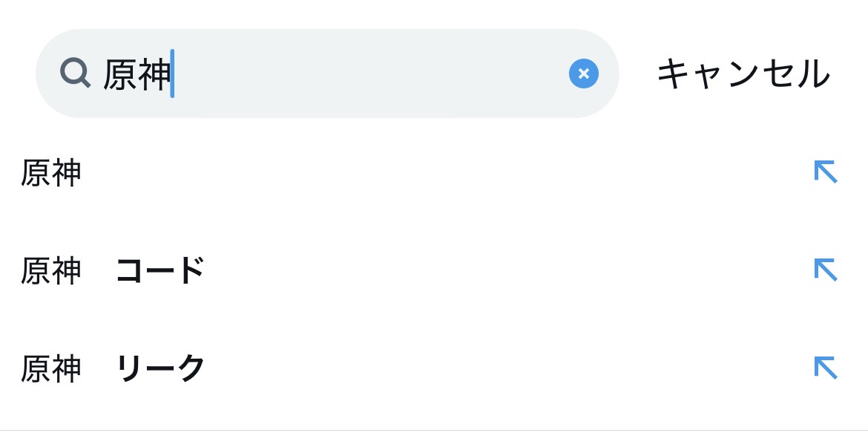Tap the キャンセル button
Image resolution: width=868 pixels, height=433 pixels.
(x=743, y=74)
